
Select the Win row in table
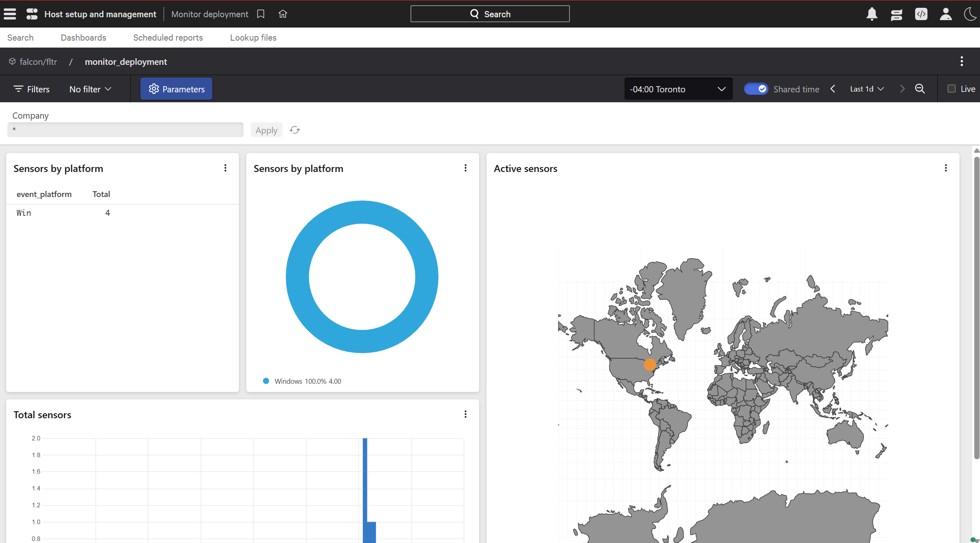pos(122,213)
